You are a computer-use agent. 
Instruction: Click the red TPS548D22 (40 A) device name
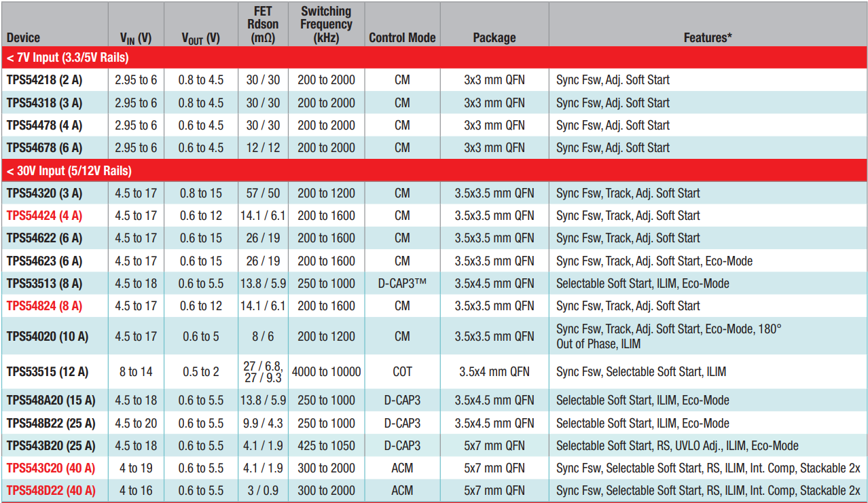click(51, 491)
